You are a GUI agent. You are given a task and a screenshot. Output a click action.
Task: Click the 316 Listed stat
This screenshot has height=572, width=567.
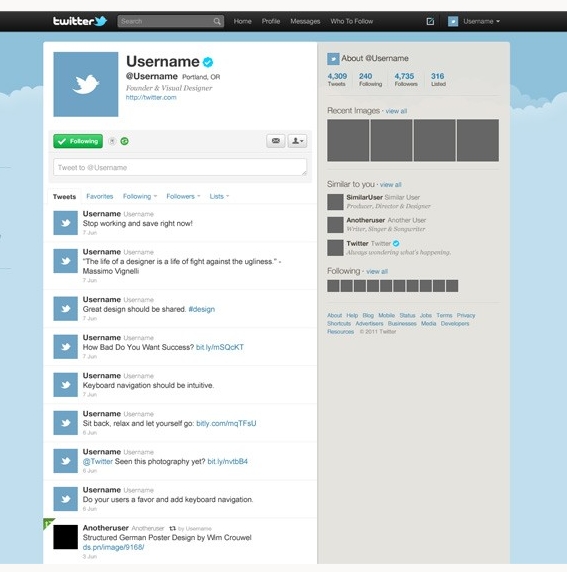click(438, 80)
